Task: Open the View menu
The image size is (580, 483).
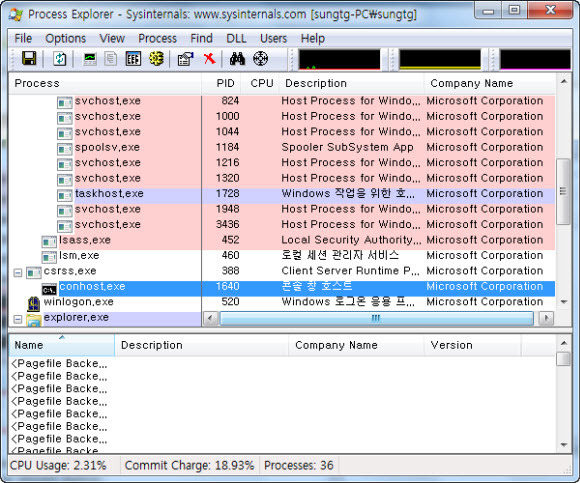Action: 112,38
